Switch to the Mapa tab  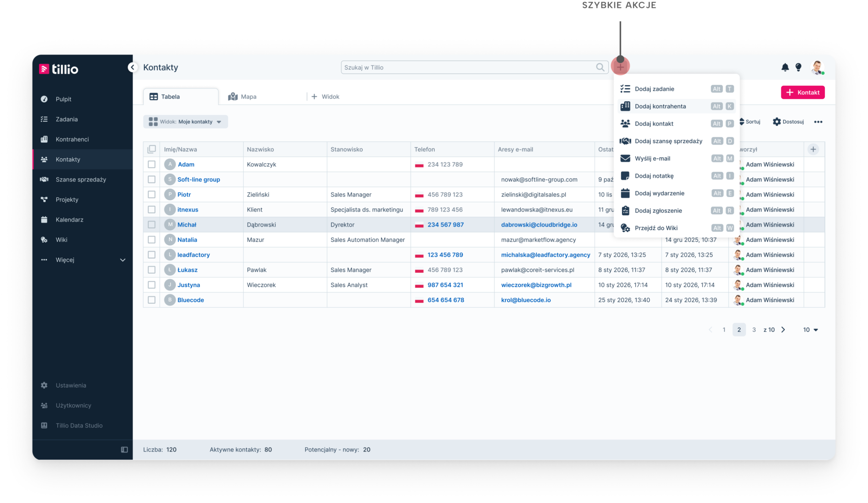tap(242, 97)
